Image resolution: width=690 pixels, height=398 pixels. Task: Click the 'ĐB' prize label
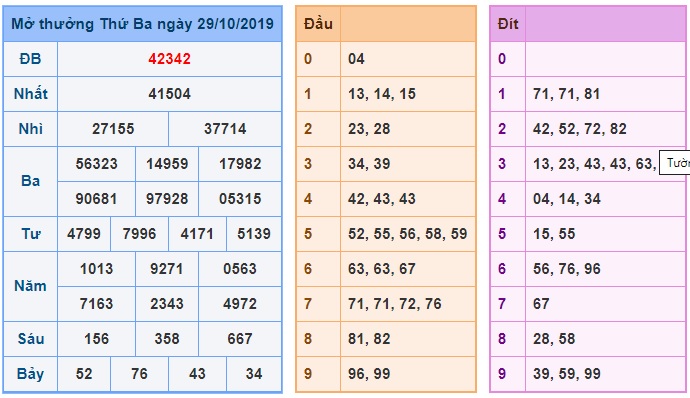[30, 59]
